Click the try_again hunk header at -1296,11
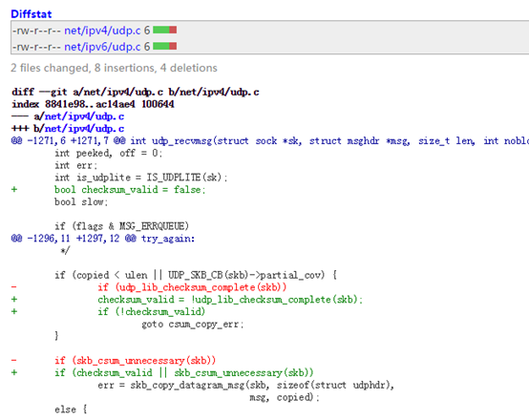The height and width of the screenshot is (420, 529). [x=103, y=239]
